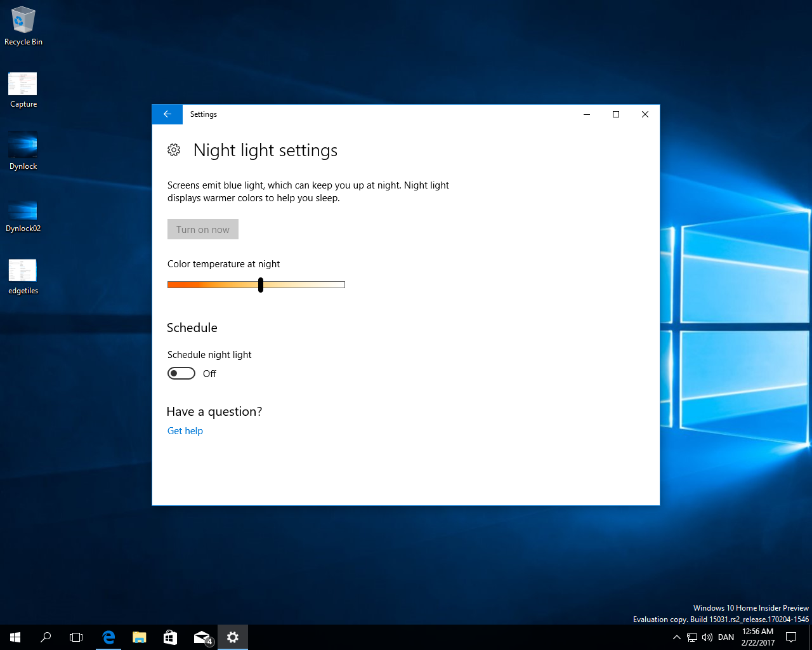Screen dimensions: 812x650
Task: Open Settings from the taskbar gear icon
Action: tap(233, 637)
